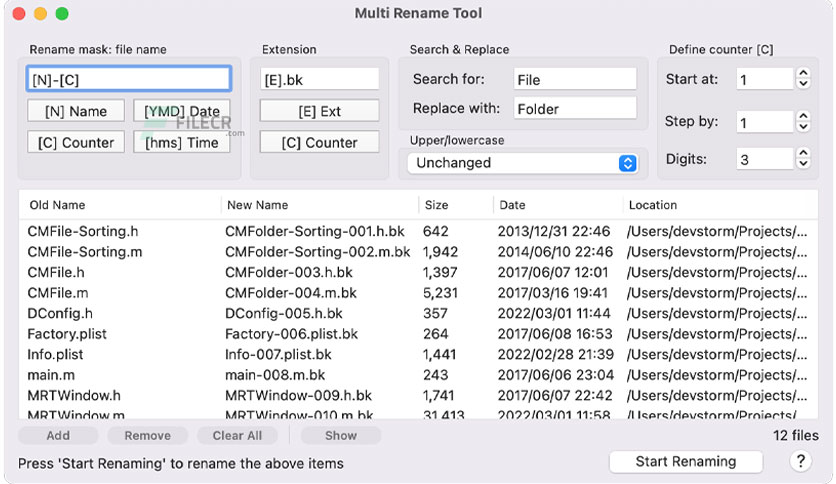Click the Clear All button
The width and height of the screenshot is (836, 484).
click(237, 435)
